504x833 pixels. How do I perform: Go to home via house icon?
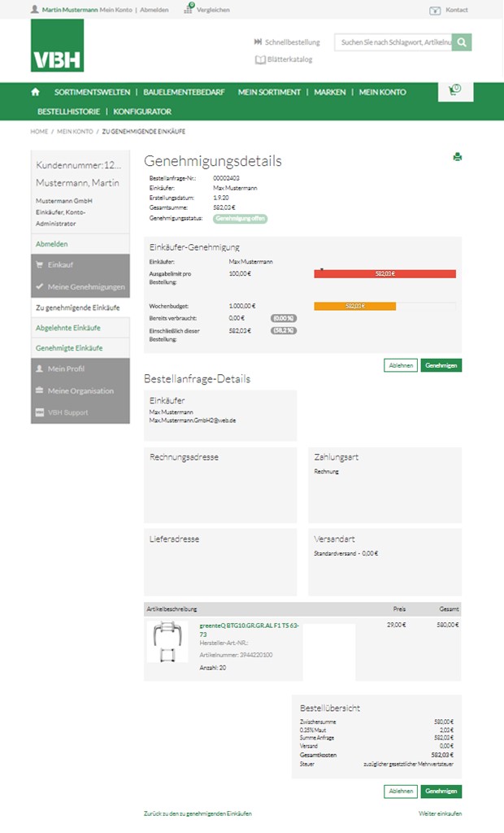(36, 92)
